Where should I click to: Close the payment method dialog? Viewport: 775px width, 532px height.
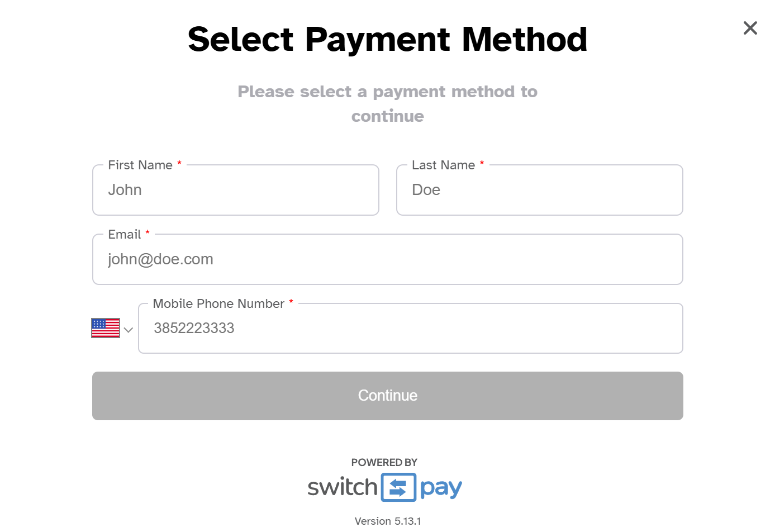point(750,28)
